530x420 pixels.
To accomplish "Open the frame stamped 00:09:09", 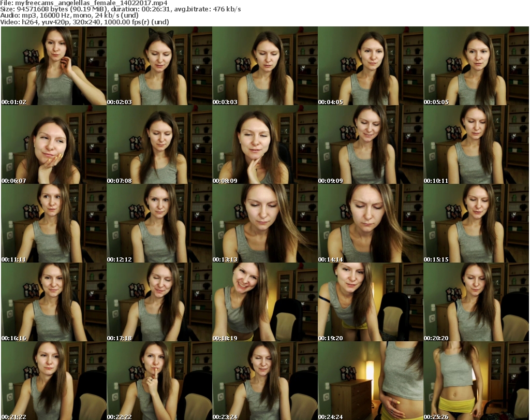I will coord(371,144).
